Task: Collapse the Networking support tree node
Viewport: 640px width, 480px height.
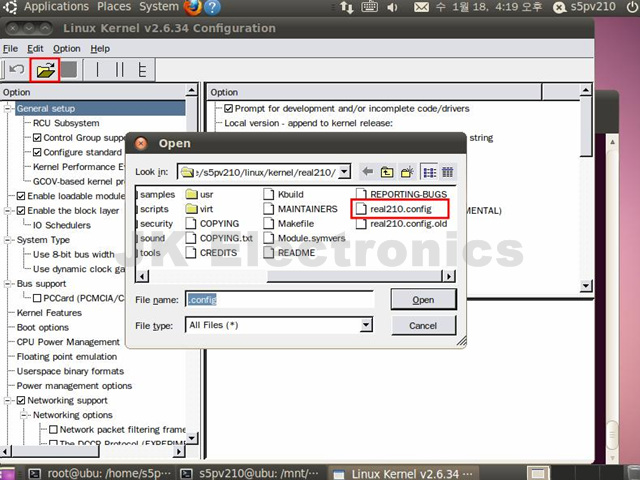Action: (7, 400)
